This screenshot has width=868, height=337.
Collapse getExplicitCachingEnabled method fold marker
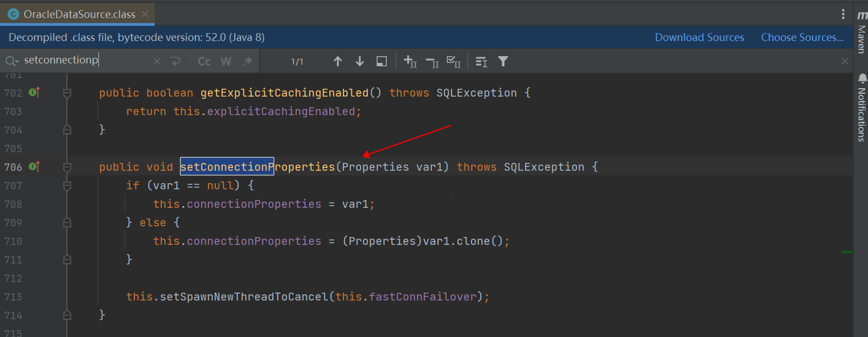[x=67, y=93]
